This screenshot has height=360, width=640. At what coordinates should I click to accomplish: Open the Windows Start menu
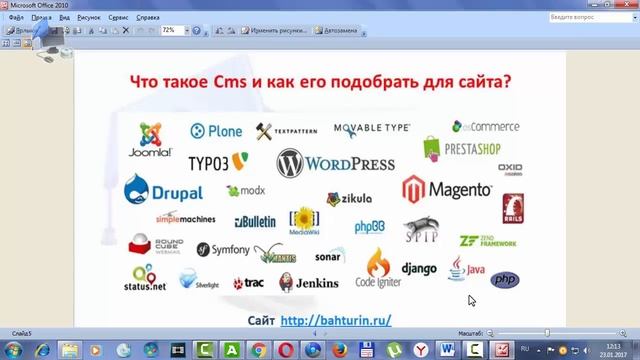(13, 350)
